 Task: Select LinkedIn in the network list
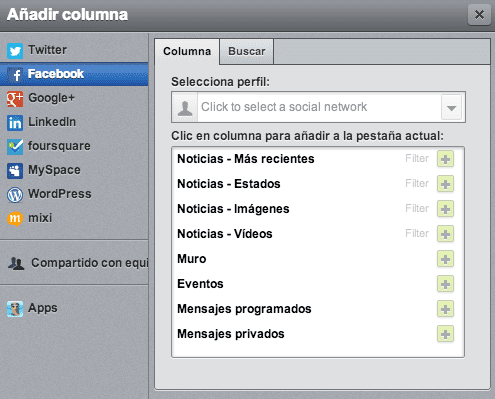(x=74, y=122)
